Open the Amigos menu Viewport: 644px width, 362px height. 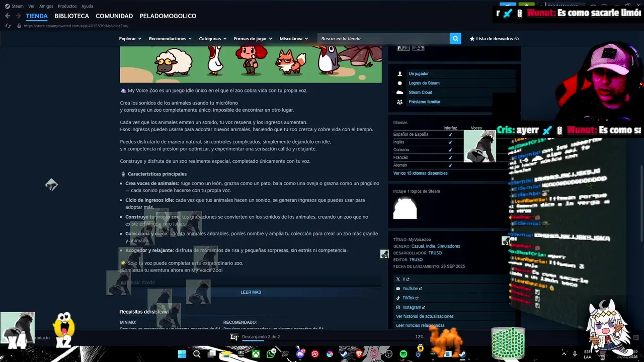point(46,6)
